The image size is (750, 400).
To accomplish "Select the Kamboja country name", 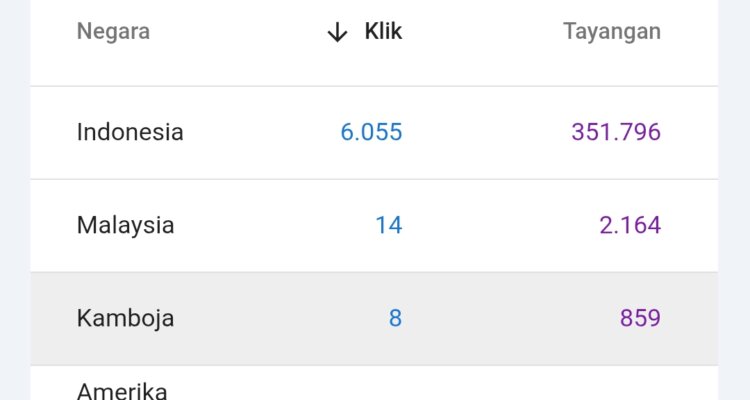I will (x=125, y=319).
